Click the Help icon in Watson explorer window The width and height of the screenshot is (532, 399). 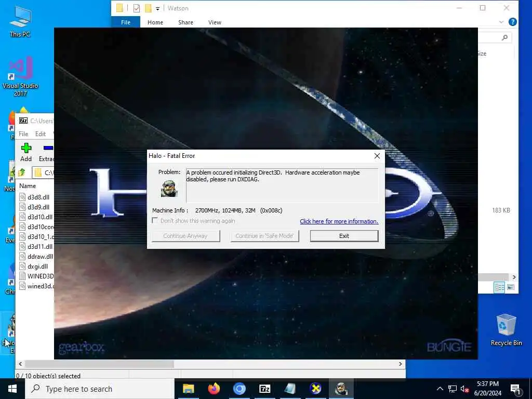click(x=513, y=22)
